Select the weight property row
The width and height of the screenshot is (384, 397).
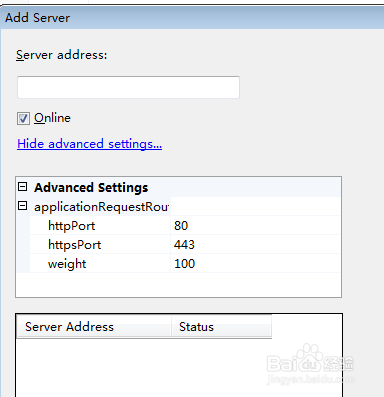(185, 264)
